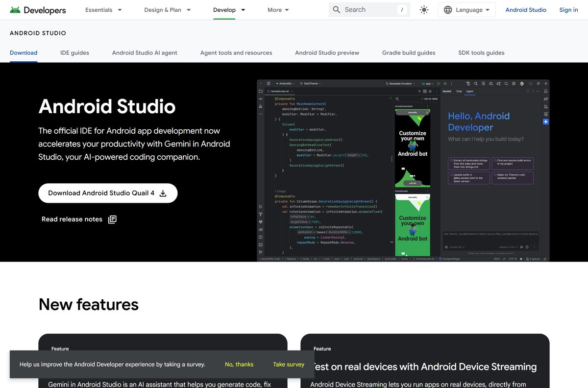Viewport: 588px width, 388px height.
Task: Click the Android Studio IDE screenshot image
Action: point(403,170)
